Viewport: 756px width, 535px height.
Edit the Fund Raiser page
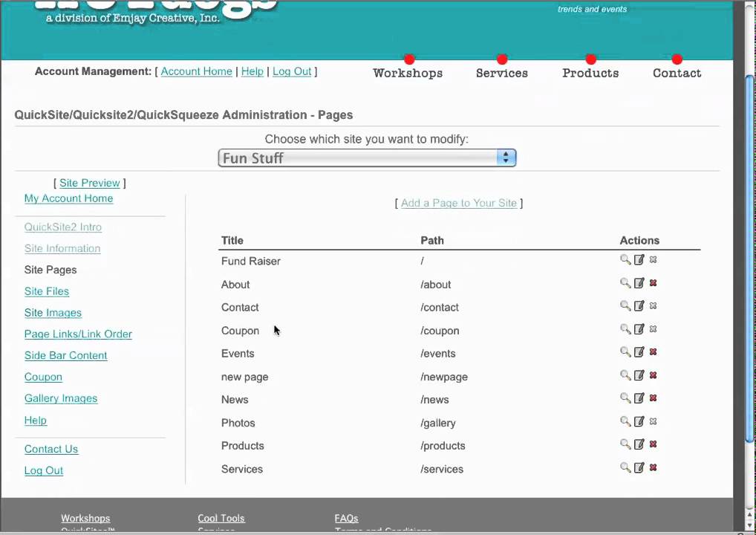639,260
